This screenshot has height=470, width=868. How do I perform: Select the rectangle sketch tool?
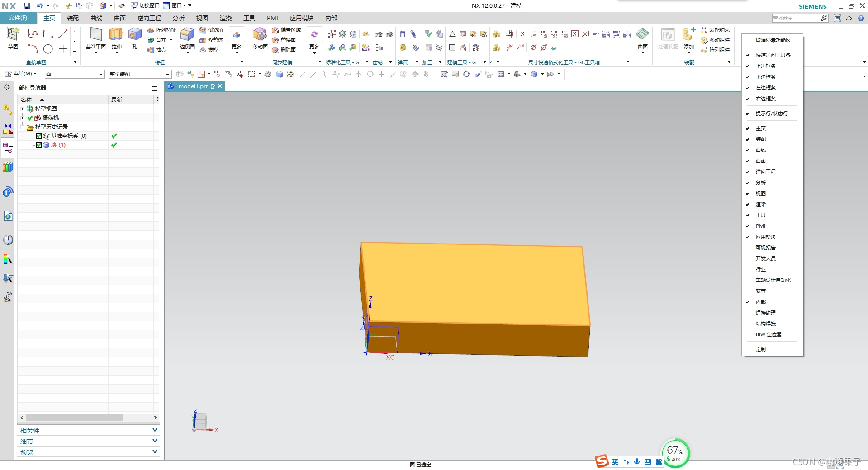tap(48, 34)
